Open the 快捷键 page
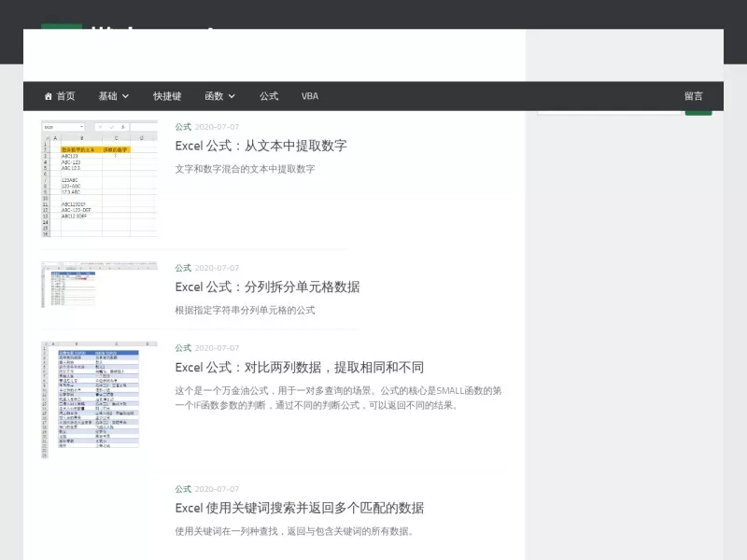 (167, 96)
